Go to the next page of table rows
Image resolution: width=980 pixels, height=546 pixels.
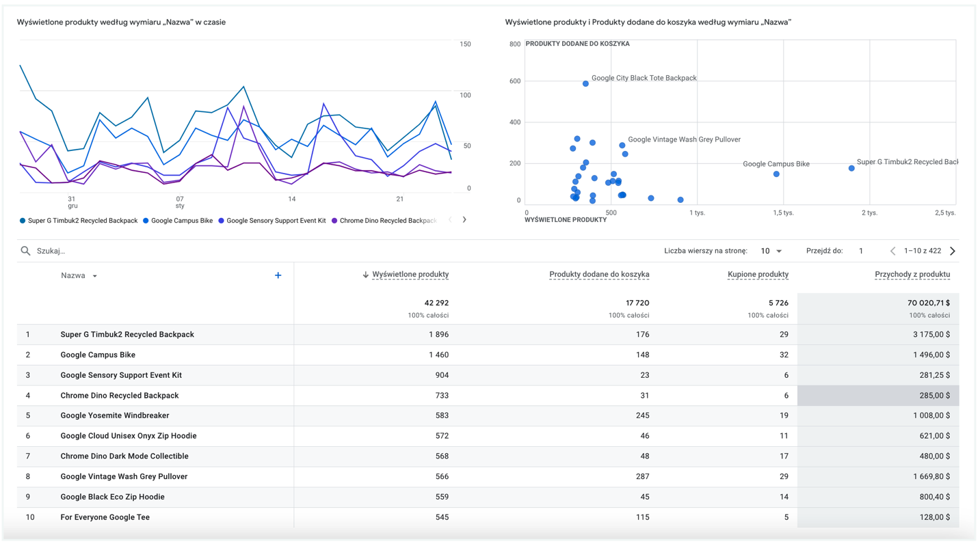pos(953,251)
